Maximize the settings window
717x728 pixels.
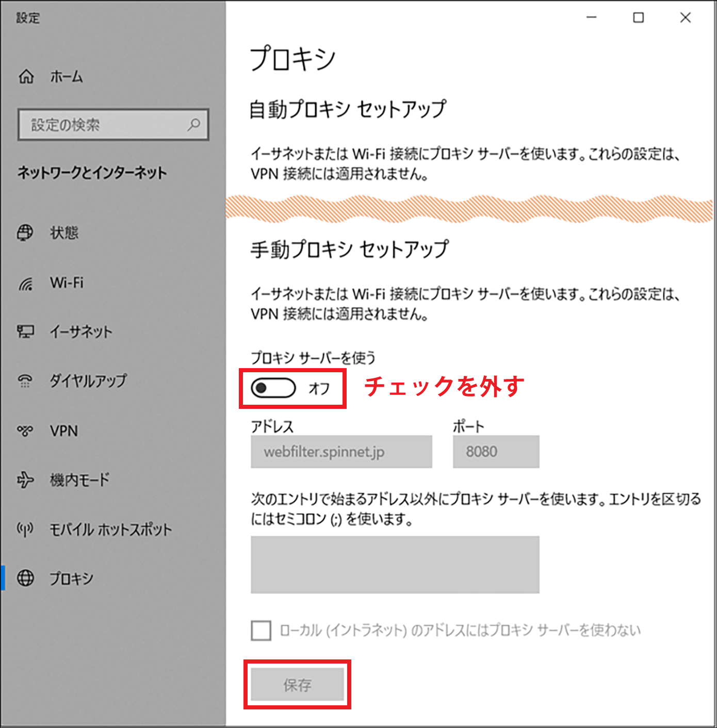(639, 18)
